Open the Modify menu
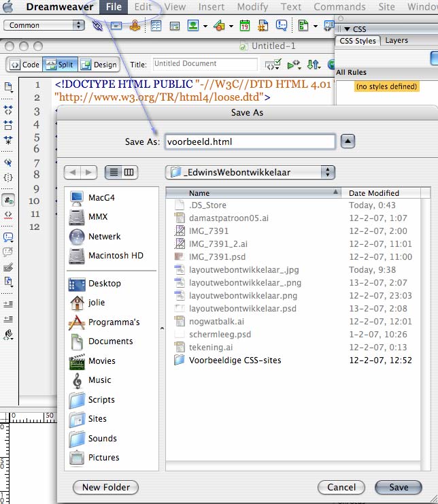The width and height of the screenshot is (438, 504). pyautogui.click(x=252, y=7)
